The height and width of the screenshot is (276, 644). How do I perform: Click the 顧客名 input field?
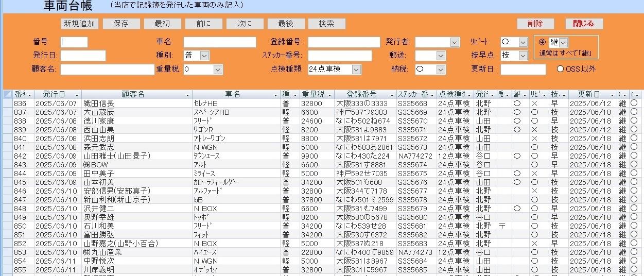(107, 69)
